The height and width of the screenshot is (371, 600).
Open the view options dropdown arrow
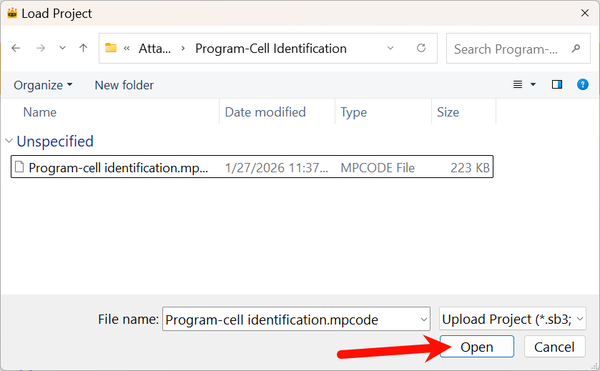click(x=533, y=85)
